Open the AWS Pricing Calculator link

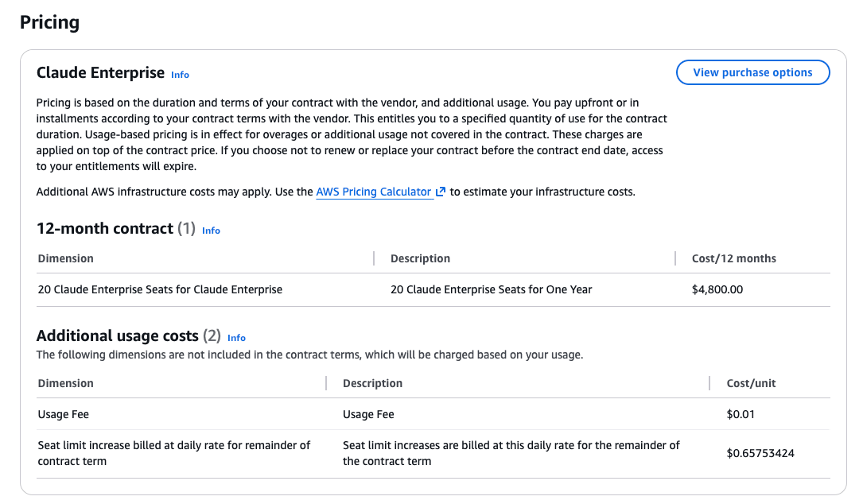click(374, 191)
